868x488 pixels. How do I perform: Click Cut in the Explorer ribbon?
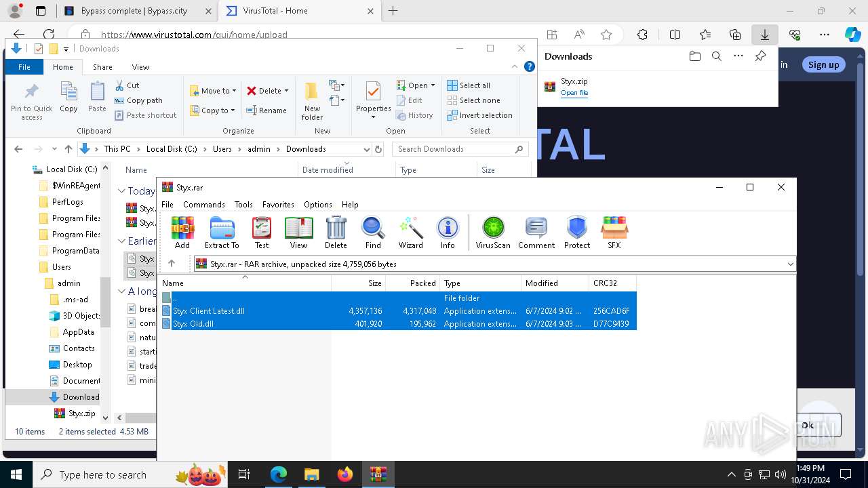click(127, 85)
